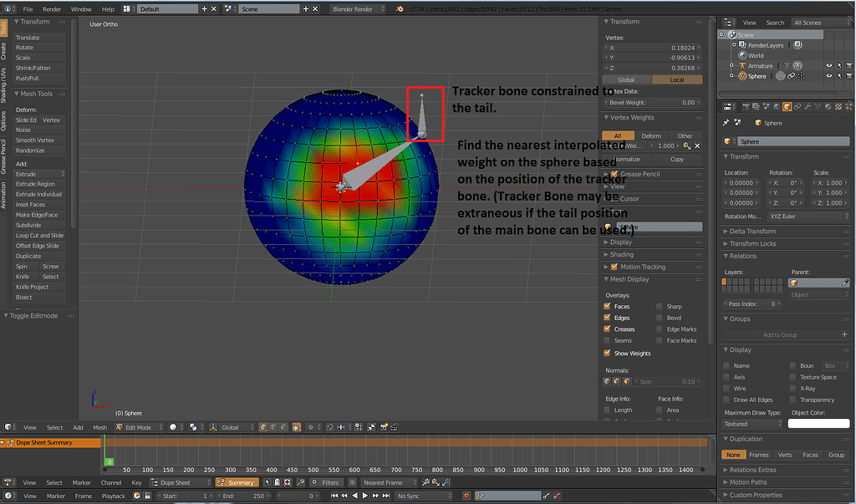Click ghost icon in dope sheet header

tap(277, 482)
